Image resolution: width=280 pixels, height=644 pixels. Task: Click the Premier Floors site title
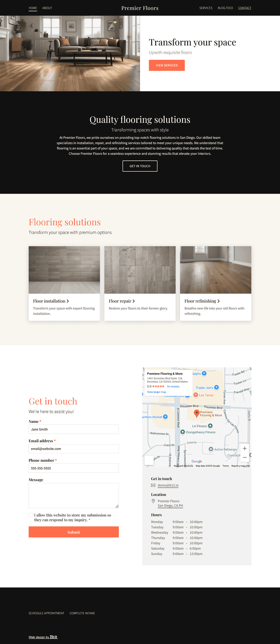tap(140, 8)
